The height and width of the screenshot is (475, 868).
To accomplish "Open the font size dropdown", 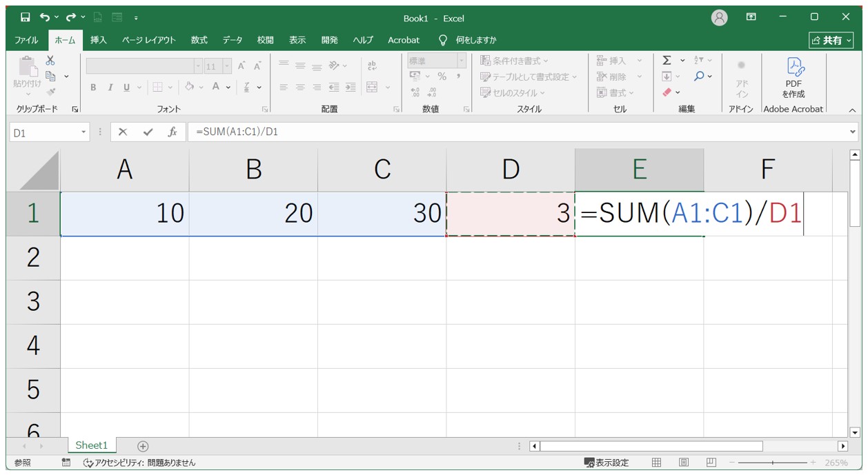I will click(x=228, y=66).
